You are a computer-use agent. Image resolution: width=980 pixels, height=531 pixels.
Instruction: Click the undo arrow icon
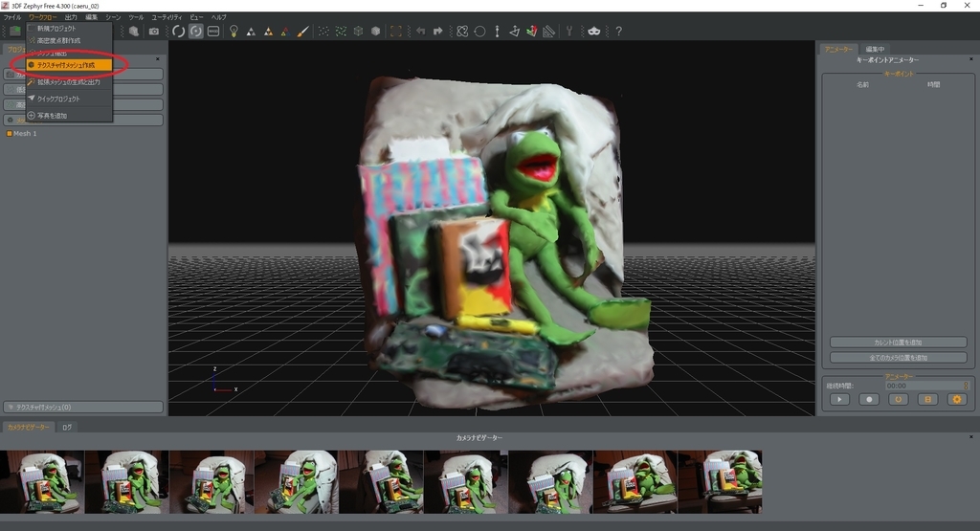click(421, 32)
